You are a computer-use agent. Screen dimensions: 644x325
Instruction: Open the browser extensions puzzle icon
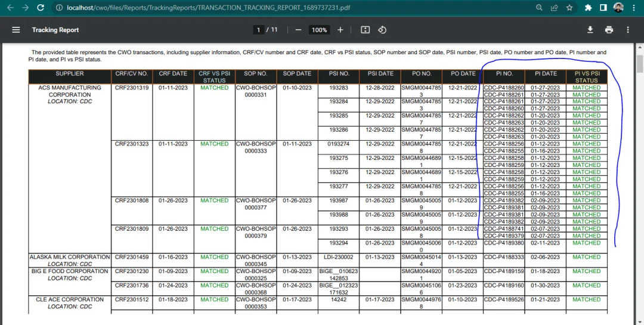tap(588, 7)
